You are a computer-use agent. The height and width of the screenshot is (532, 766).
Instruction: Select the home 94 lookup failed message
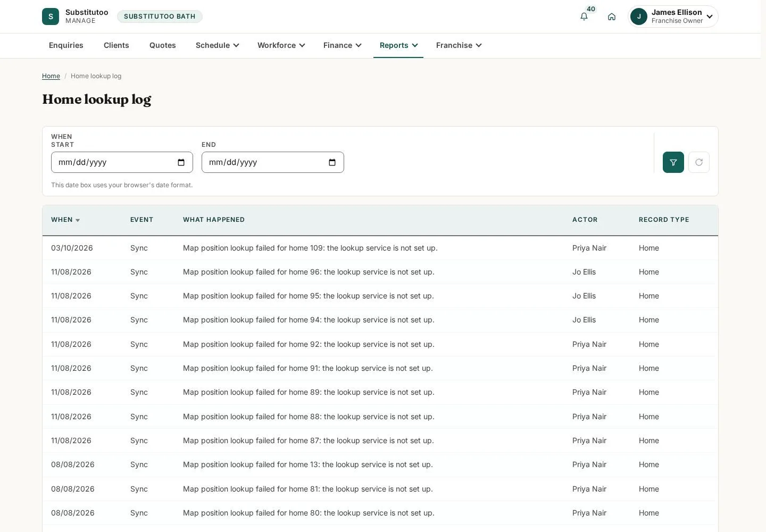(309, 320)
